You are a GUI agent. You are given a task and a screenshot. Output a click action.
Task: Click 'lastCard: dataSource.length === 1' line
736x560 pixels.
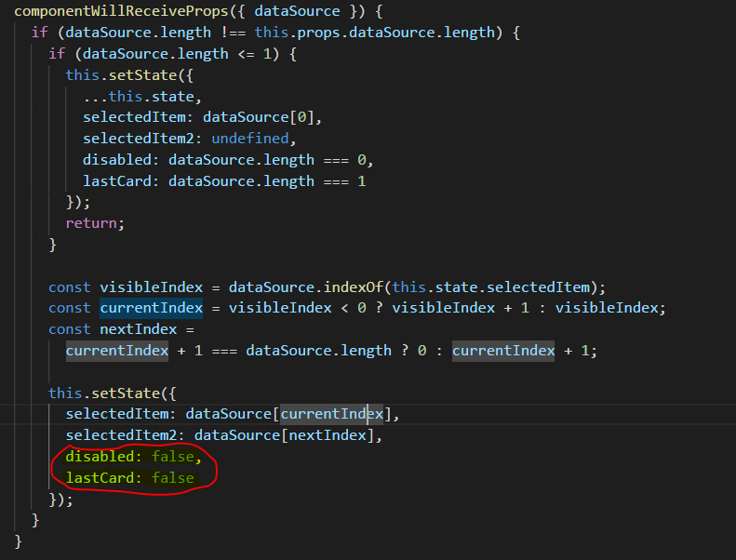click(x=224, y=181)
